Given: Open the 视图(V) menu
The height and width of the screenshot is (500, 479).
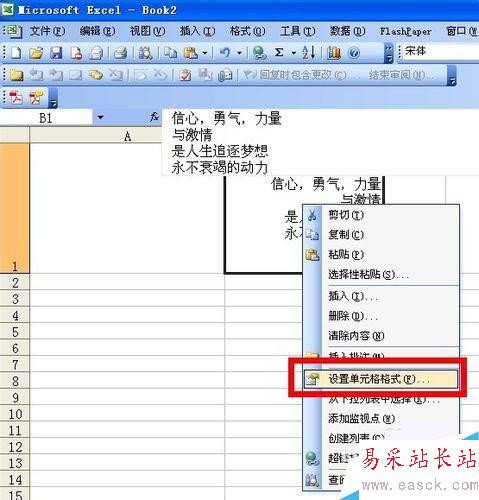Looking at the screenshot, I should pos(147,31).
